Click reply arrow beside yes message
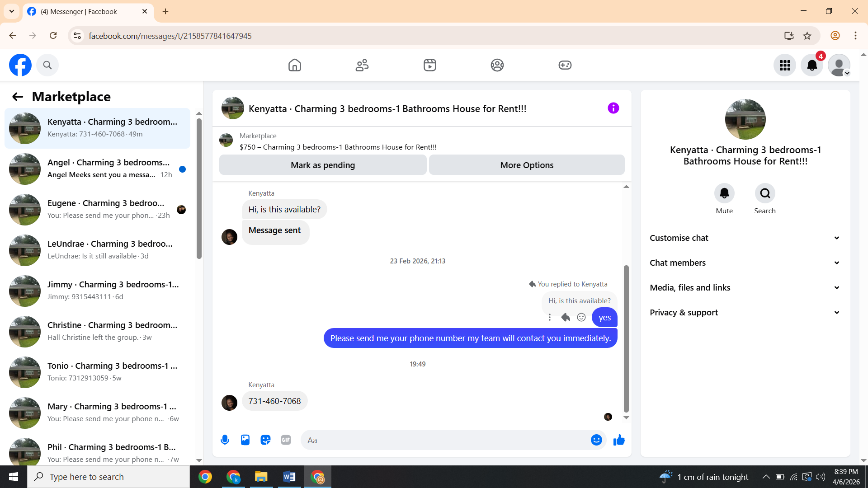868x488 pixels. click(566, 318)
